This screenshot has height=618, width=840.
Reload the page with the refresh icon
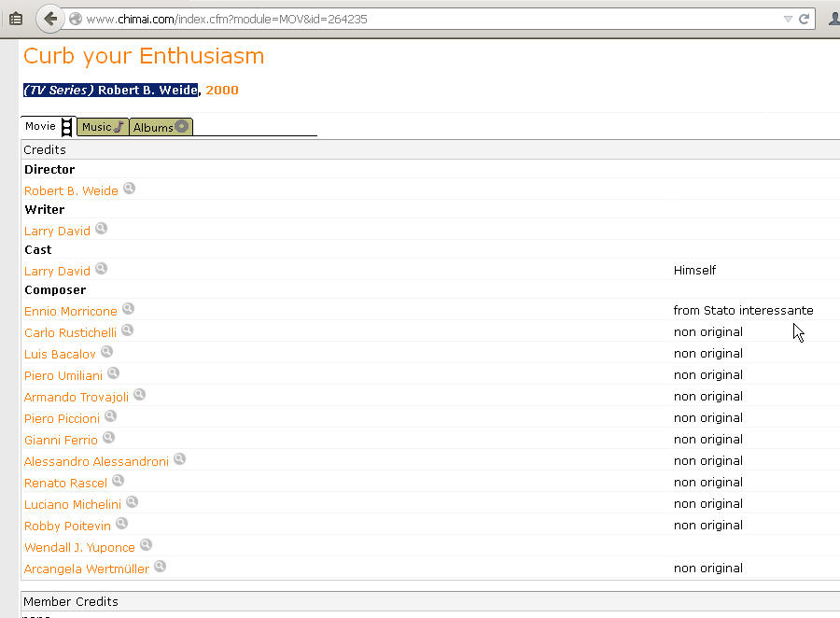(x=804, y=20)
